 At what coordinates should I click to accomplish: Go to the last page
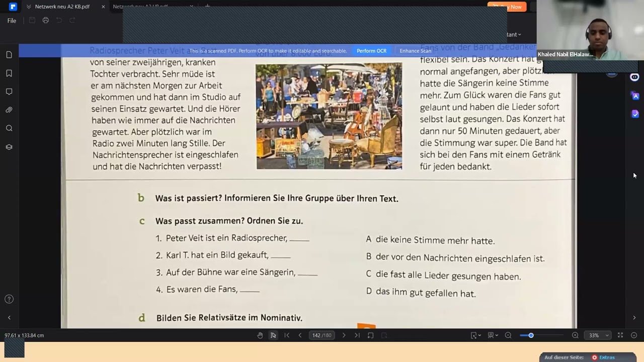(x=357, y=335)
